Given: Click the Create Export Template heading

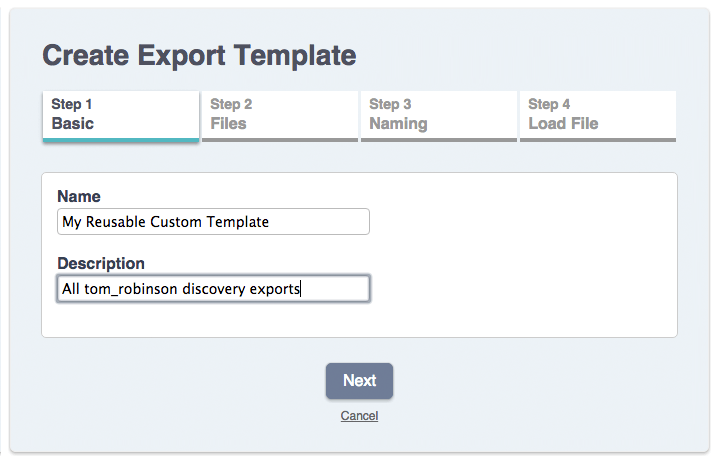Looking at the screenshot, I should coord(199,55).
